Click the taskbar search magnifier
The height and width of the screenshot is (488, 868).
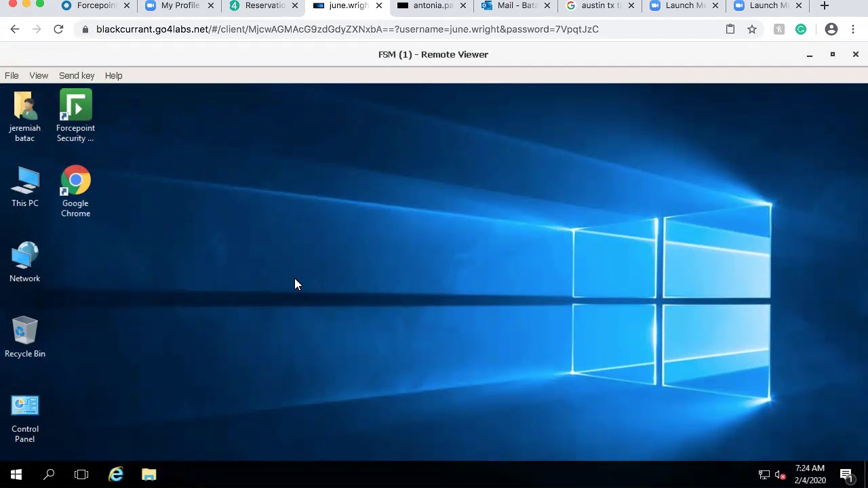(49, 474)
